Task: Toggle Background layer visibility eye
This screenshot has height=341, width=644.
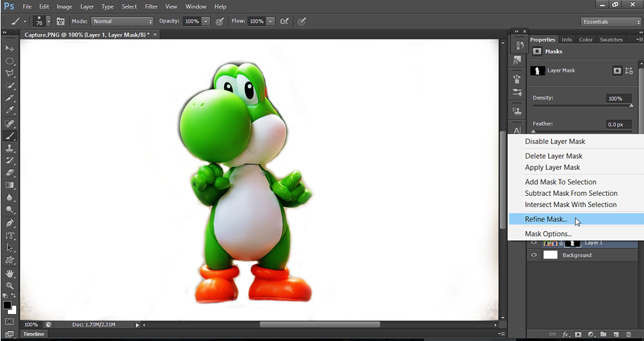Action: click(534, 255)
